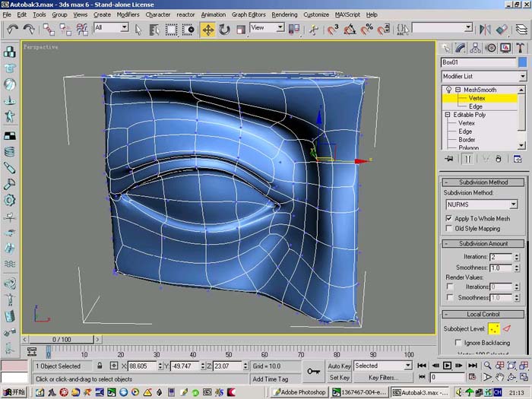Click the Pin Stack icon under modifier stack

tap(449, 159)
